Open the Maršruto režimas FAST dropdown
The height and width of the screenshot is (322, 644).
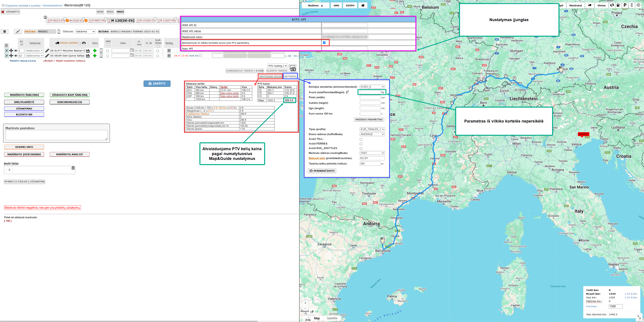372,153
